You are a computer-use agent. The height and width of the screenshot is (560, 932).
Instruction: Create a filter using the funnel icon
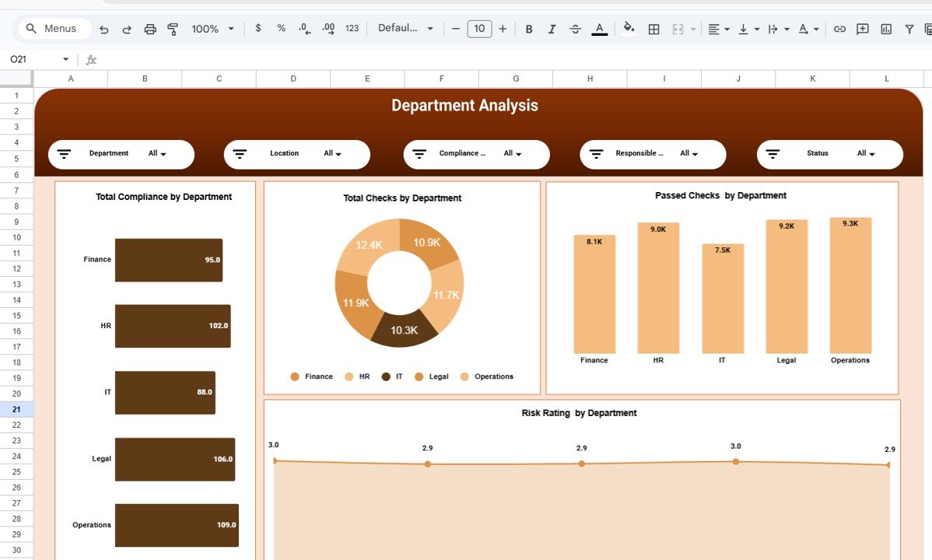(909, 28)
